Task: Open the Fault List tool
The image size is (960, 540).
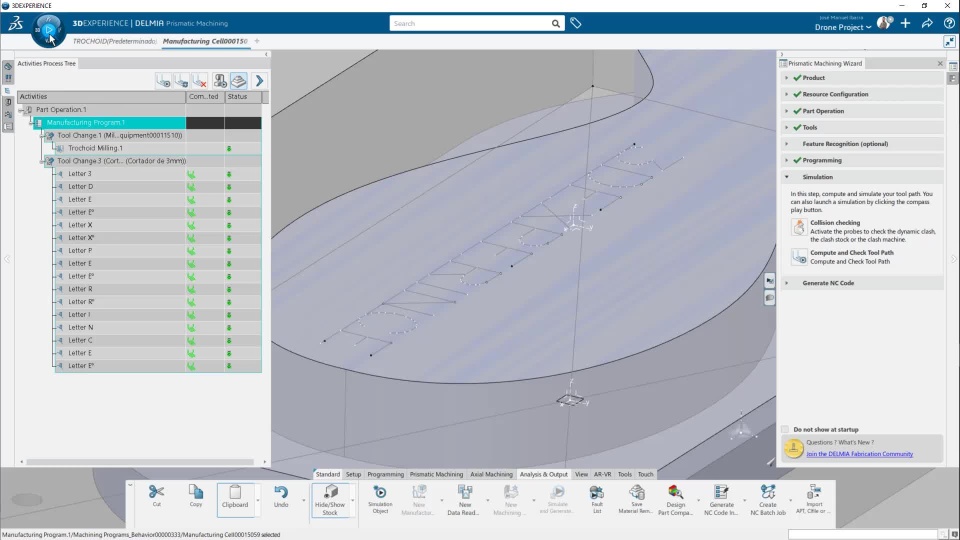Action: pos(597,500)
